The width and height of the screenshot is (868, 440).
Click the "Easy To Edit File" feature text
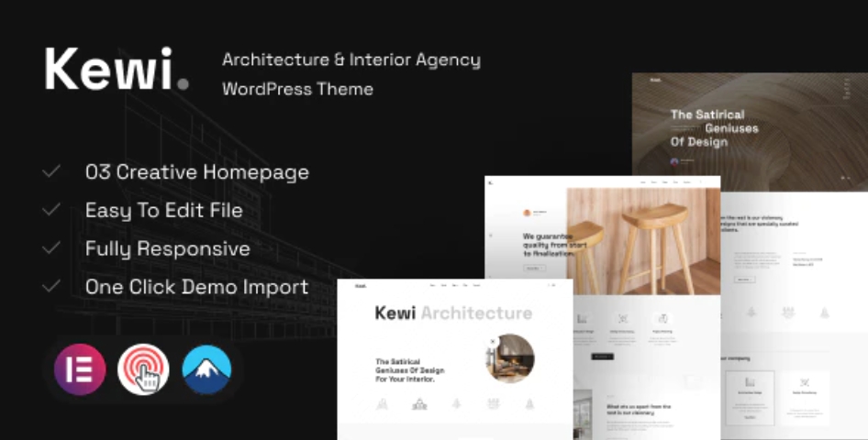click(164, 210)
